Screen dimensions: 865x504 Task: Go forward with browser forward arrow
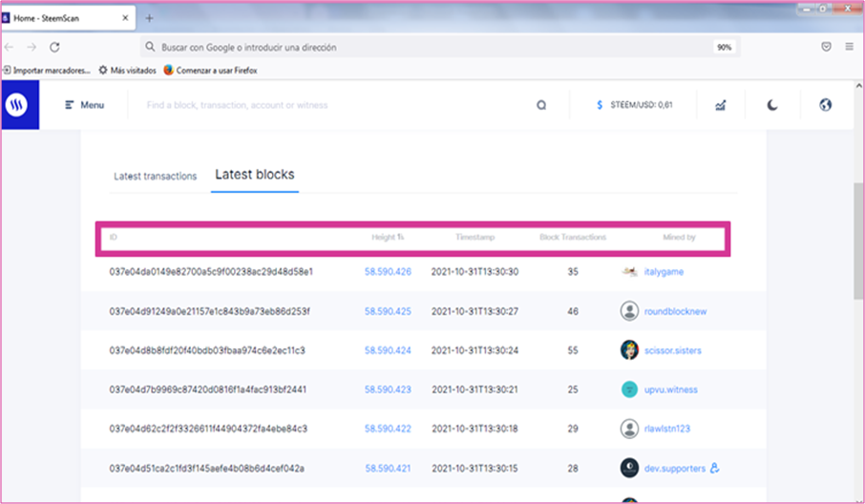coord(32,48)
